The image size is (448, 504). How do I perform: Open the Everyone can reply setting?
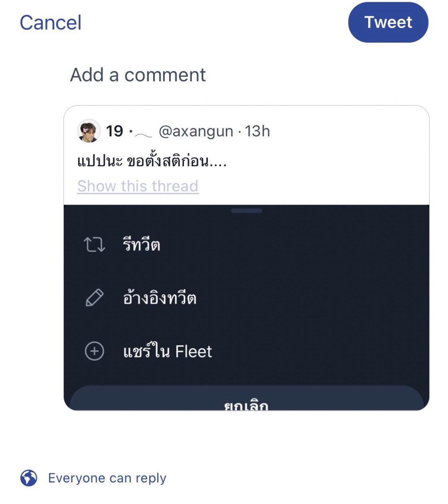107,478
